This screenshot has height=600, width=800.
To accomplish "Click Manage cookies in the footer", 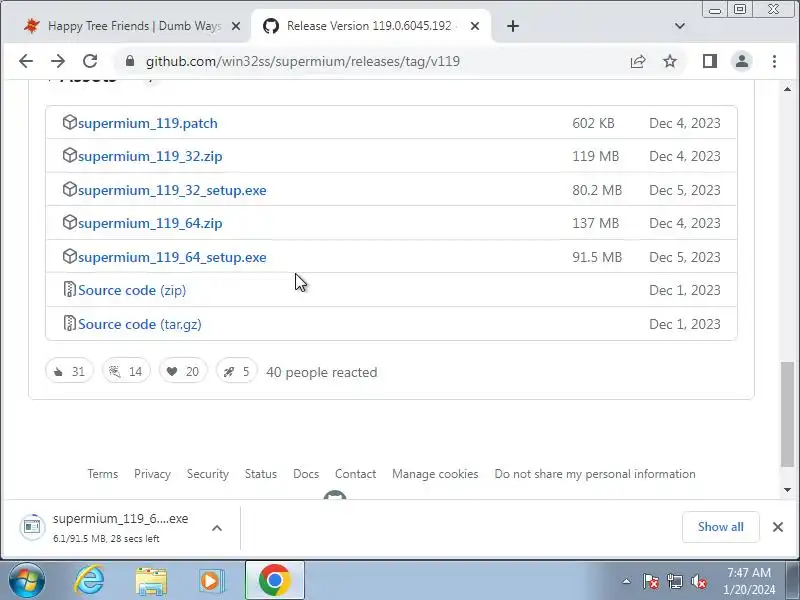I will click(x=435, y=474).
